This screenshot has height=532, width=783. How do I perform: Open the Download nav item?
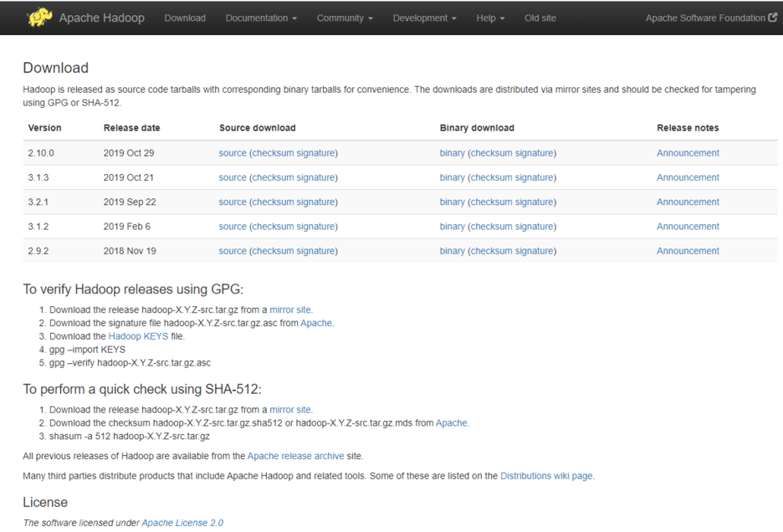click(185, 18)
